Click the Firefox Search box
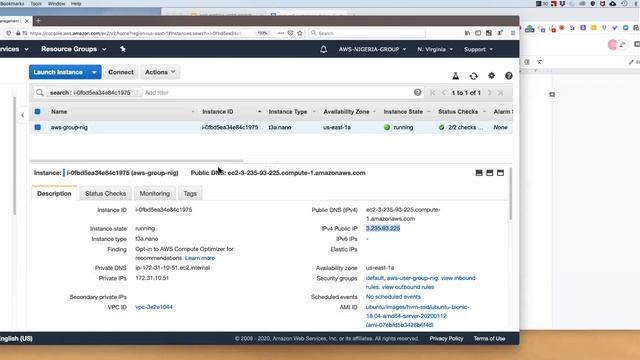 point(367,33)
